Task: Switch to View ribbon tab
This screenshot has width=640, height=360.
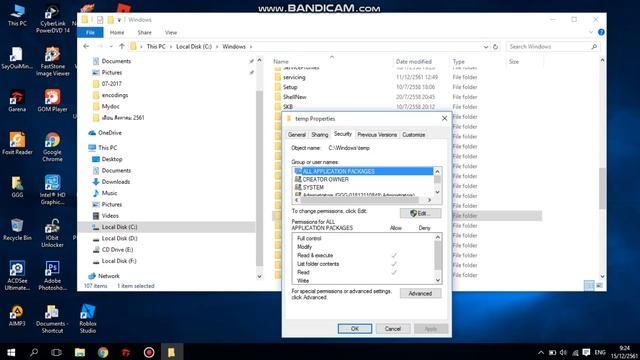Action: point(171,32)
